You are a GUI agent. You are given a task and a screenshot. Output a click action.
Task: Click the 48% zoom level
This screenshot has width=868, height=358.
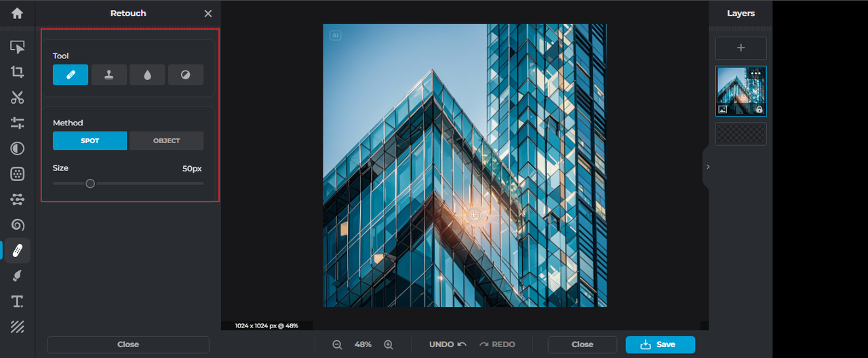click(363, 344)
